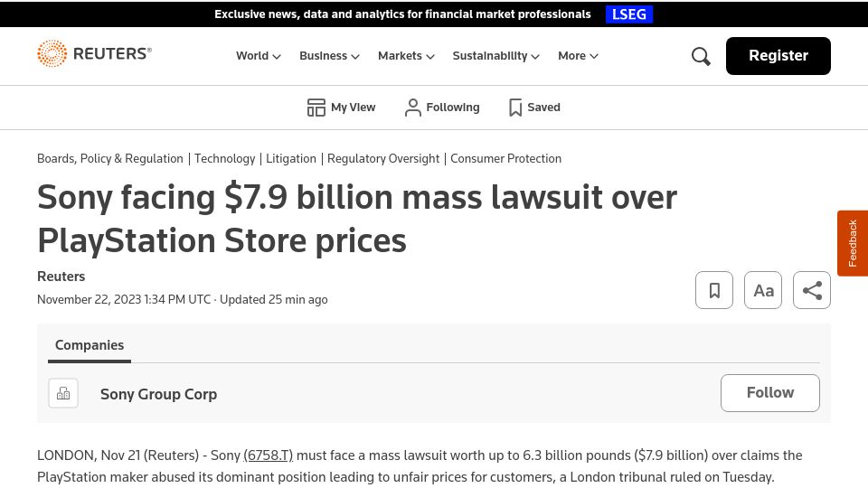Open the Boards, Policy & Regulation category
The height and width of the screenshot is (488, 868).
(x=110, y=159)
